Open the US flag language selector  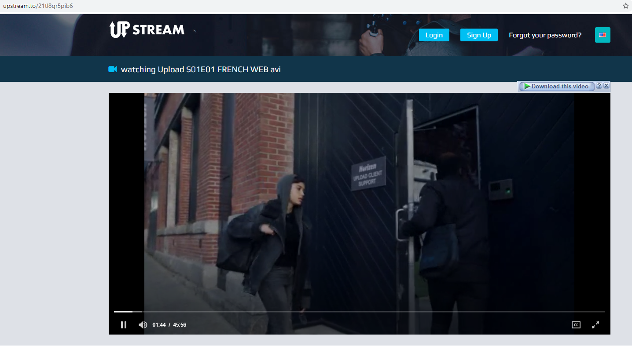603,35
